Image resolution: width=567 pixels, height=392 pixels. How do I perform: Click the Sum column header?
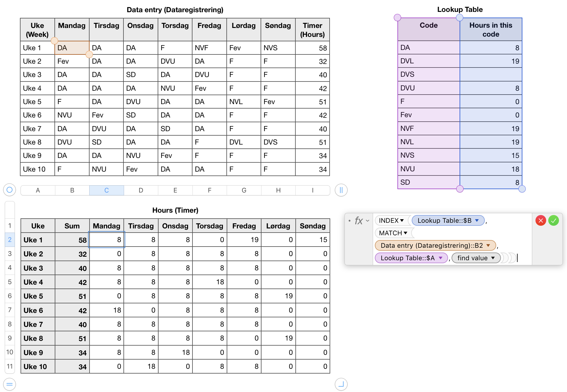(x=72, y=226)
